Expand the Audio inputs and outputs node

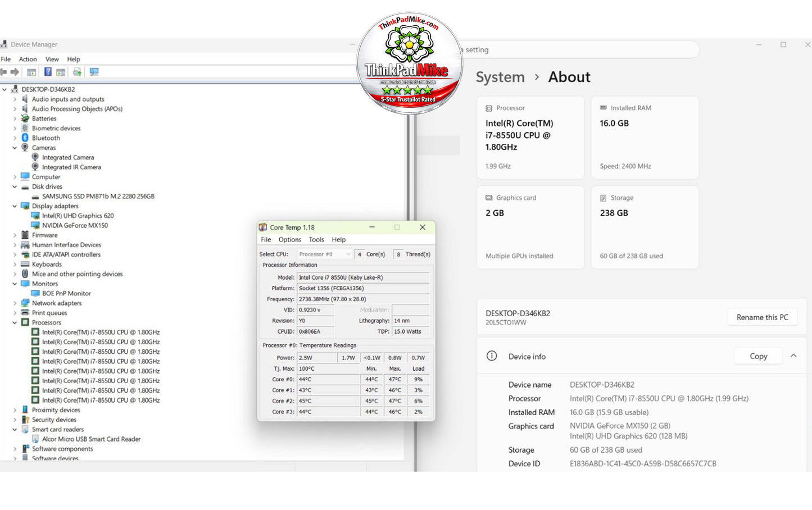point(15,99)
